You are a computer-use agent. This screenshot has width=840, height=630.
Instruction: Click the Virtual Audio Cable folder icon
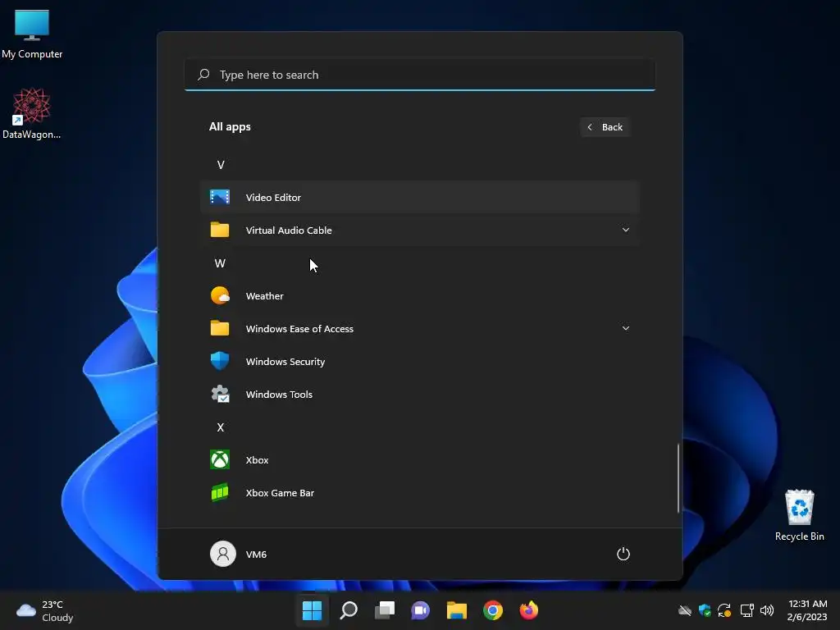[220, 230]
